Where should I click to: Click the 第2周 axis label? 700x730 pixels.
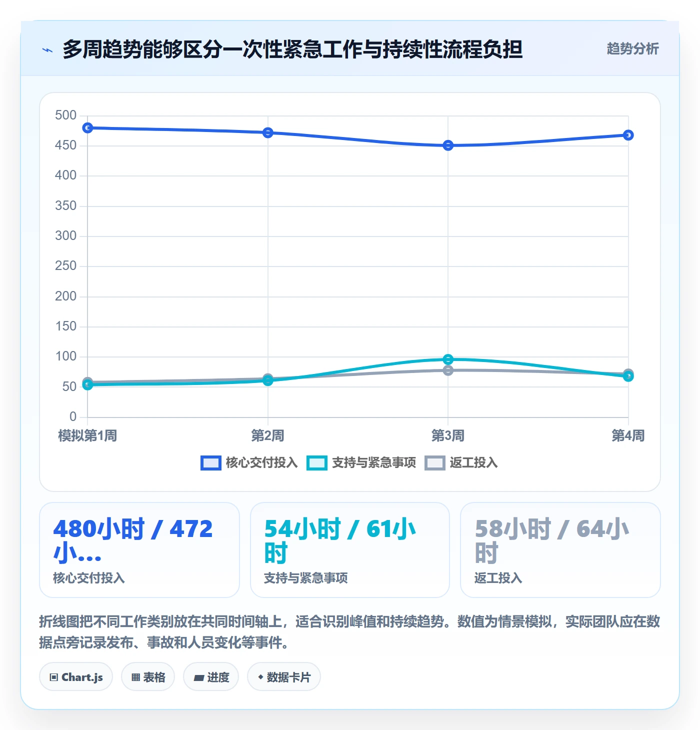click(268, 435)
